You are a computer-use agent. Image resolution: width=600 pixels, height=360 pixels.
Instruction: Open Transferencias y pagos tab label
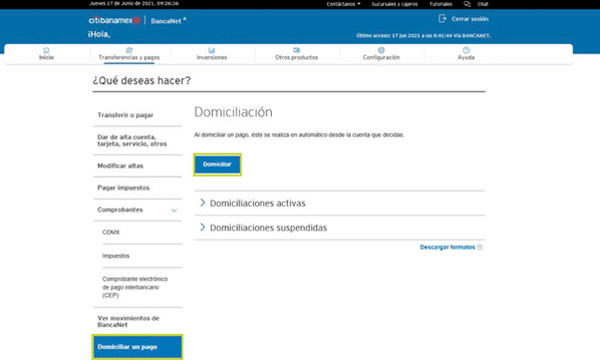click(129, 57)
